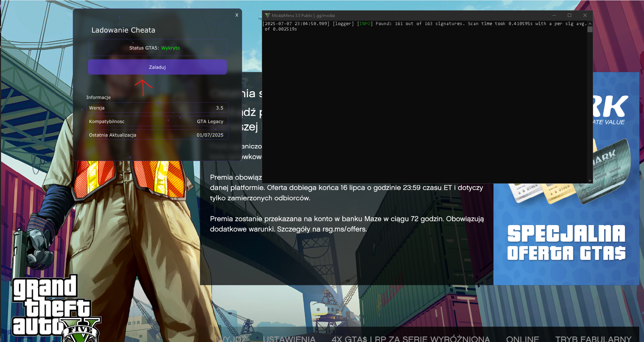Click the console scrollbar down arrow
Viewport: 644px width, 342px height.
click(590, 181)
